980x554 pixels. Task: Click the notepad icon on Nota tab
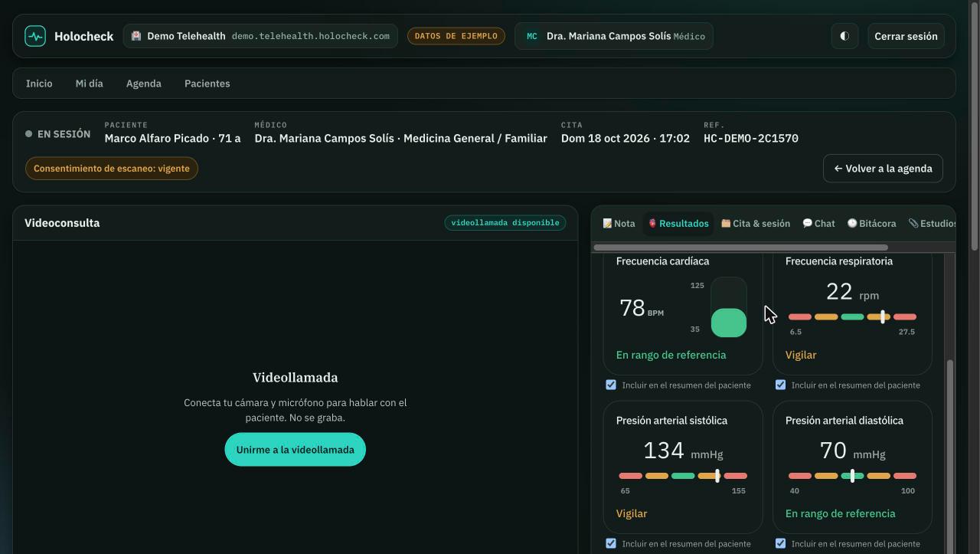[607, 224]
